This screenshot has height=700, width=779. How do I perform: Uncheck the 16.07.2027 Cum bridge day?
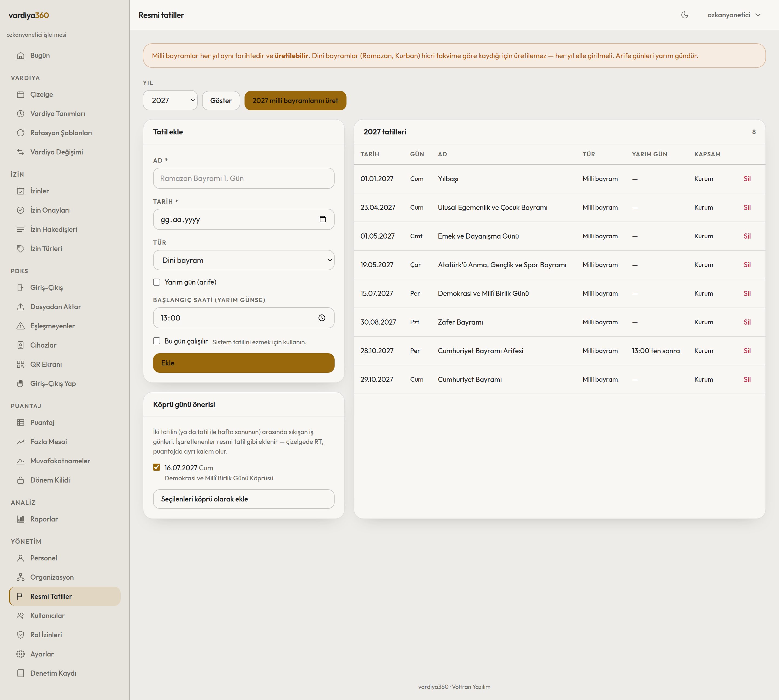(x=157, y=467)
